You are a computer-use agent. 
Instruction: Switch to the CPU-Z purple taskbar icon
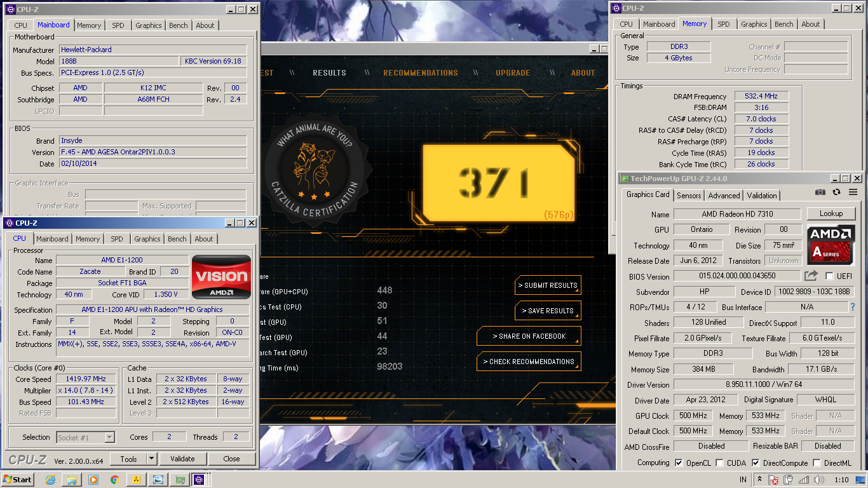point(199,480)
